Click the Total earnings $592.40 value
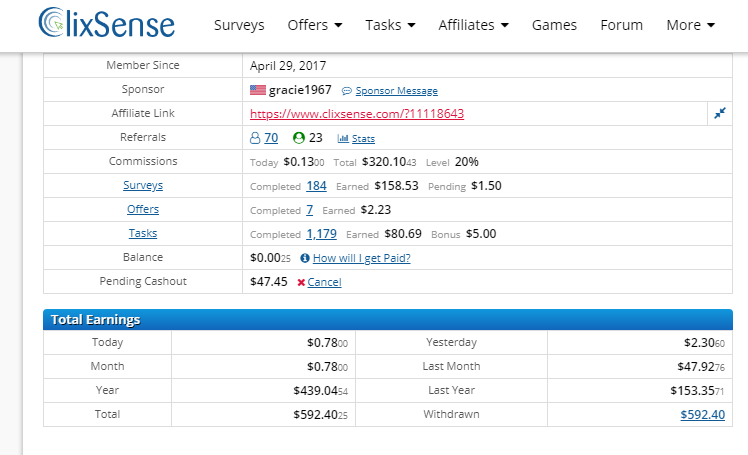This screenshot has width=748, height=455. (321, 414)
